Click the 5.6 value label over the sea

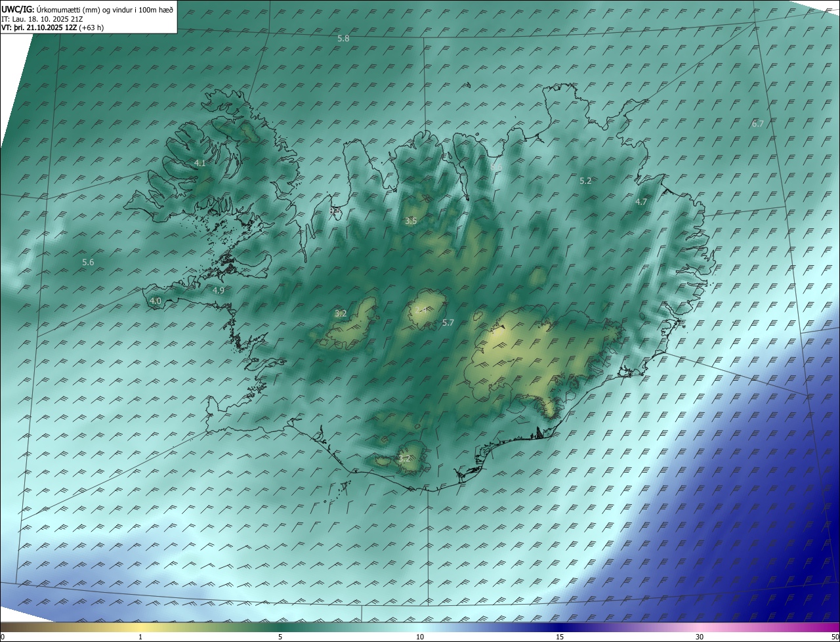(x=88, y=263)
